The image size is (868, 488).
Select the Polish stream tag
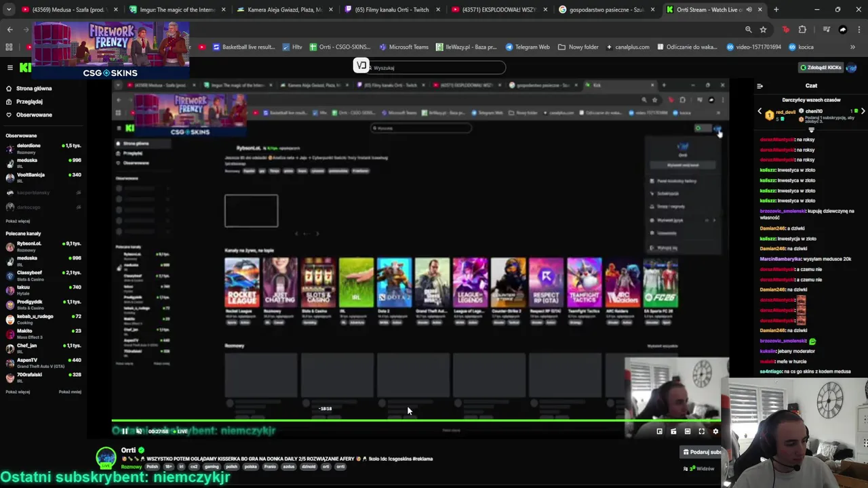point(152,467)
